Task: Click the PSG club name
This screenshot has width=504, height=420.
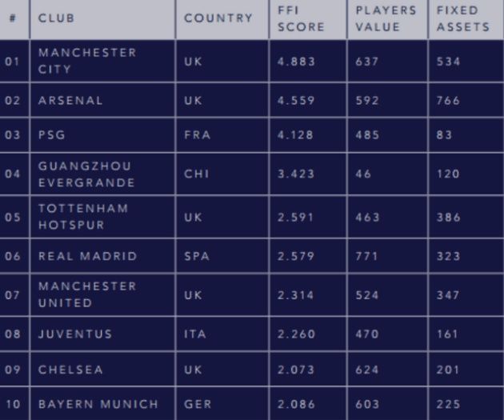Action: click(51, 135)
